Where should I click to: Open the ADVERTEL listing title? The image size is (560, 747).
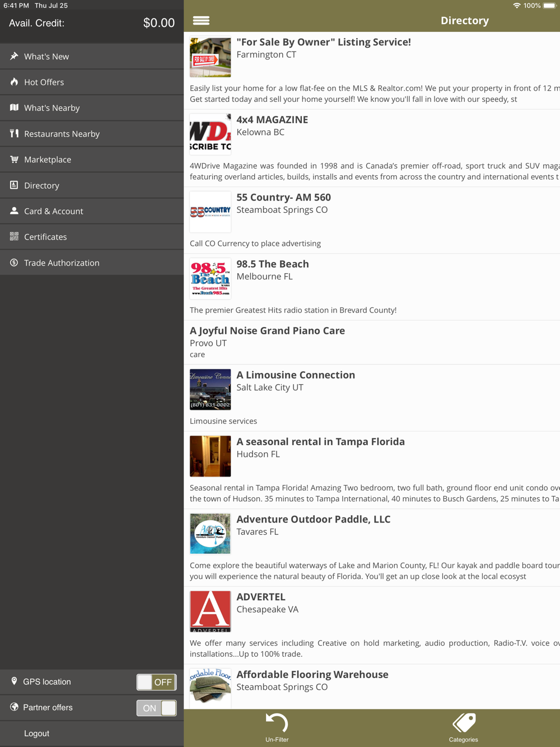coord(261,597)
